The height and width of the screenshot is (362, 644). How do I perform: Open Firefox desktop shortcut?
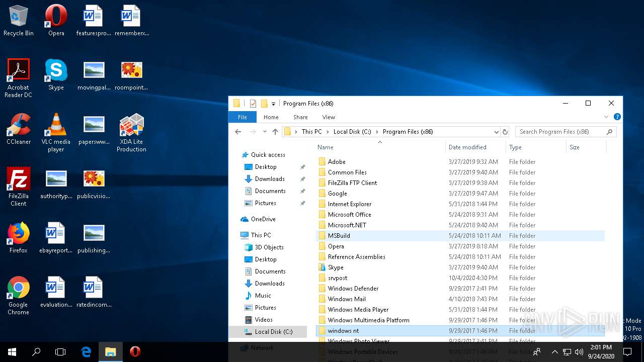pyautogui.click(x=19, y=238)
